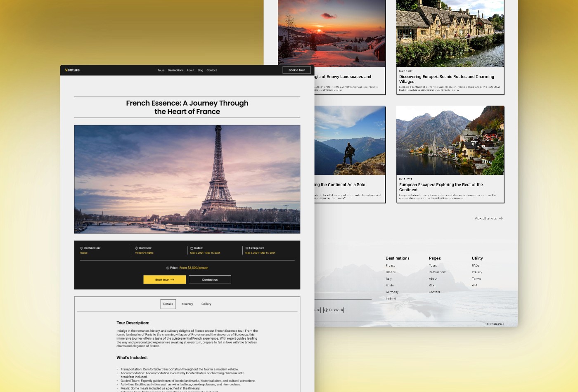
Task: Open the Destinations item in the top navbar
Action: point(175,70)
